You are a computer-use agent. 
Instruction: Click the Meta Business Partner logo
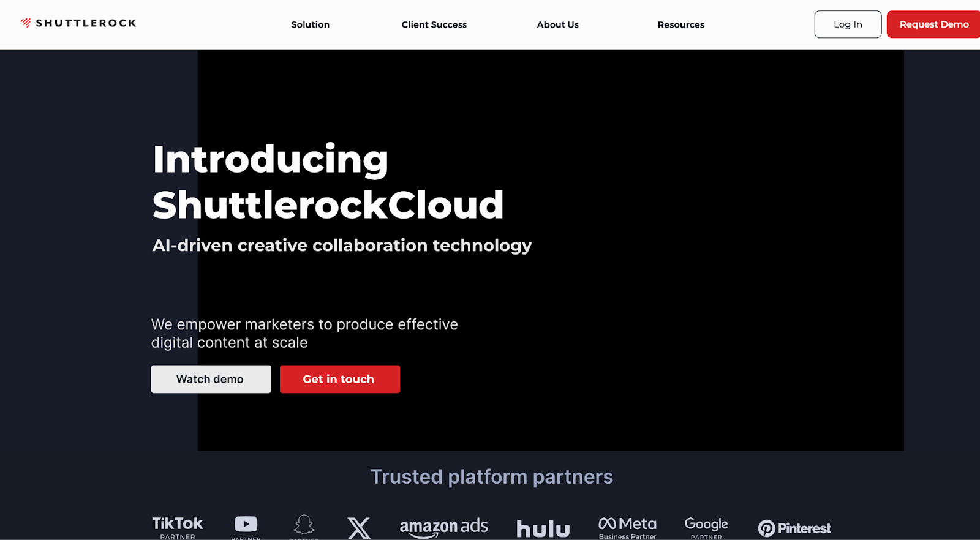[628, 528]
